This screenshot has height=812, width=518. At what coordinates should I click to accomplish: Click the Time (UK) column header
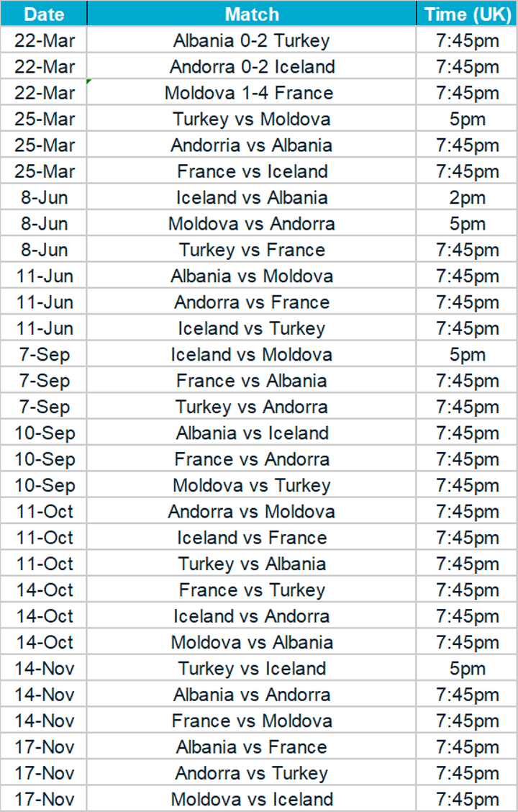(x=467, y=14)
